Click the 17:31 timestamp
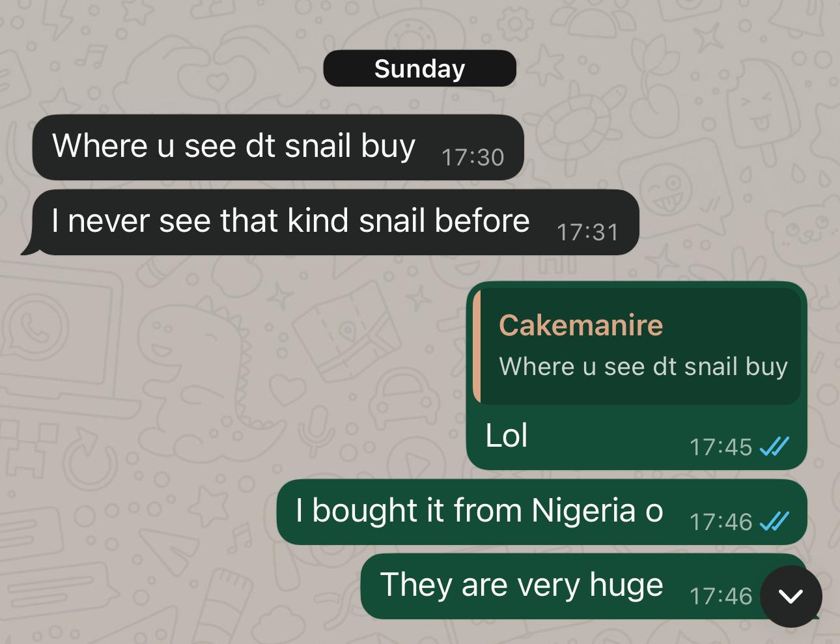The image size is (840, 644). (x=587, y=232)
